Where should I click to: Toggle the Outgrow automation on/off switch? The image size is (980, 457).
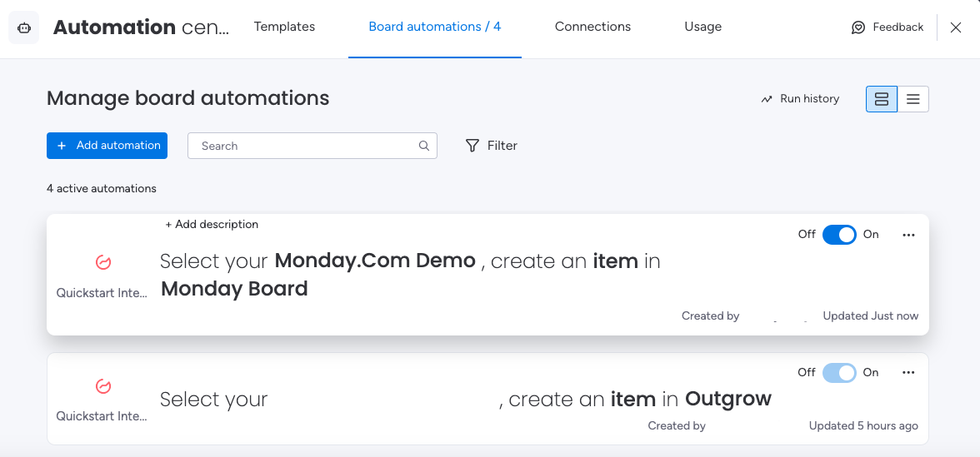tap(838, 373)
